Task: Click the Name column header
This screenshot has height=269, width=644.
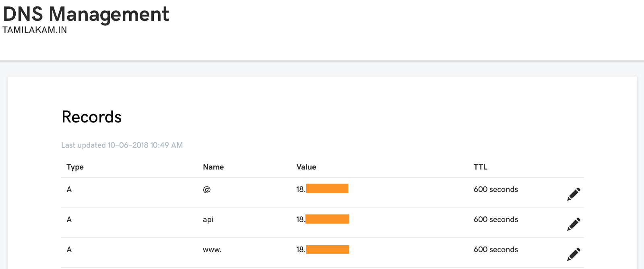Action: coord(213,167)
